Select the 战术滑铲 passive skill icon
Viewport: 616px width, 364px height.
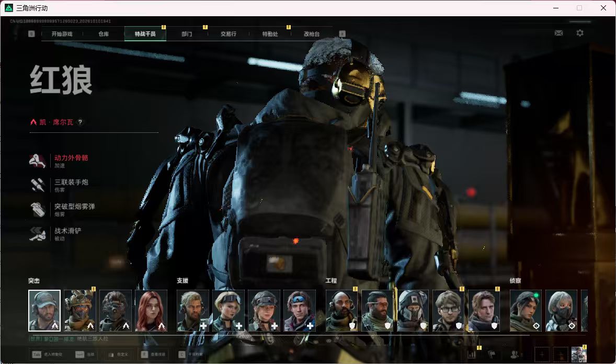tap(38, 234)
